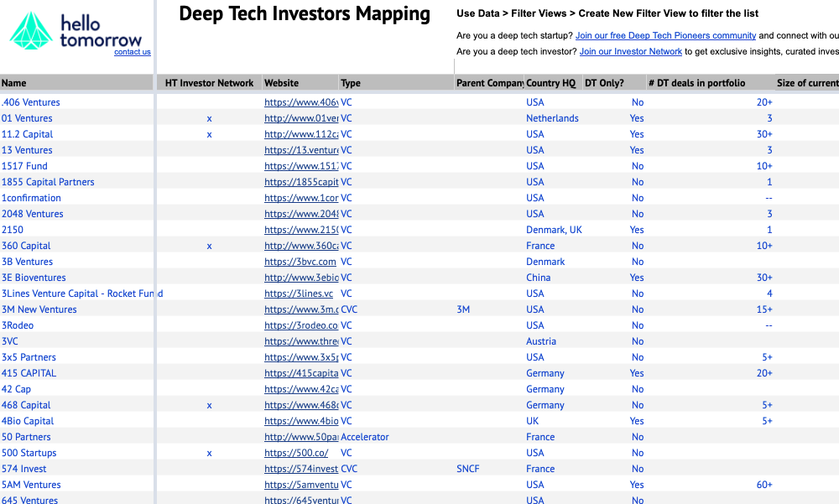Open the 500.co website link
This screenshot has height=504, width=839.
296,453
